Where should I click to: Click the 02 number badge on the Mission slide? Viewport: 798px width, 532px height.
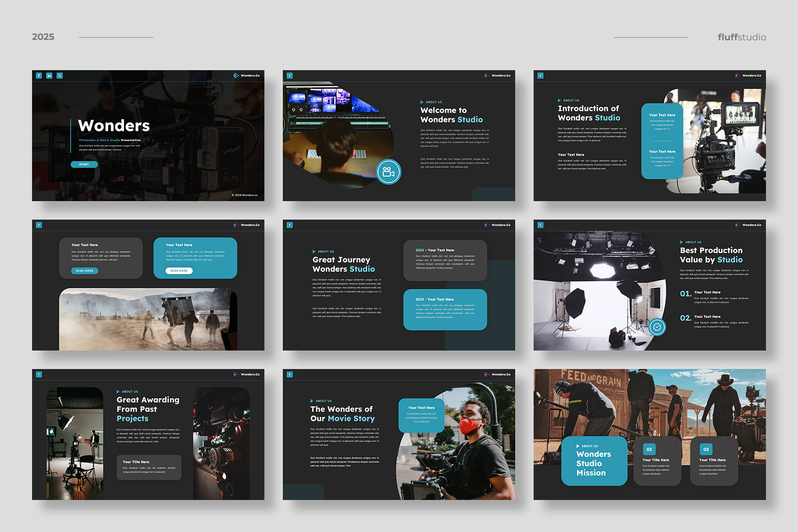coord(706,449)
